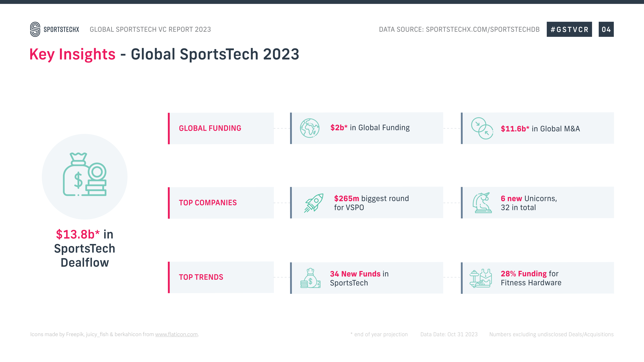The height and width of the screenshot is (362, 644).
Task: Click the unicorn chess piece icon
Action: 482,203
